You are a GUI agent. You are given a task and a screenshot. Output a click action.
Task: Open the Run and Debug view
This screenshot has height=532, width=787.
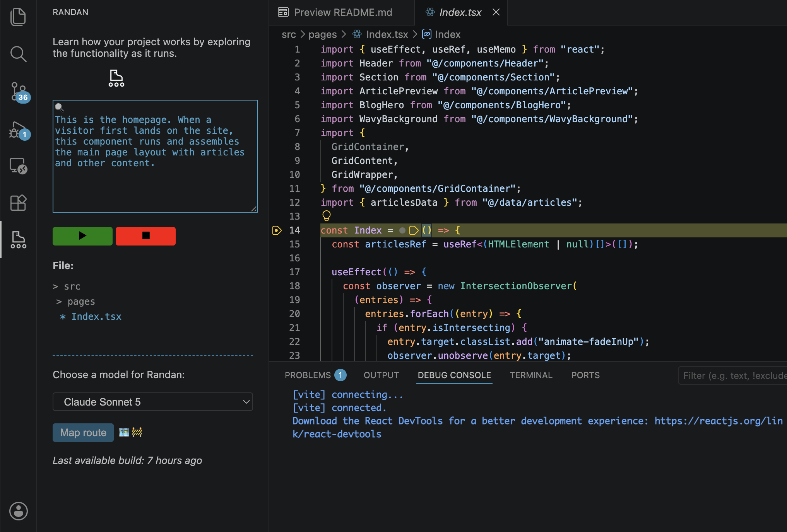18,130
